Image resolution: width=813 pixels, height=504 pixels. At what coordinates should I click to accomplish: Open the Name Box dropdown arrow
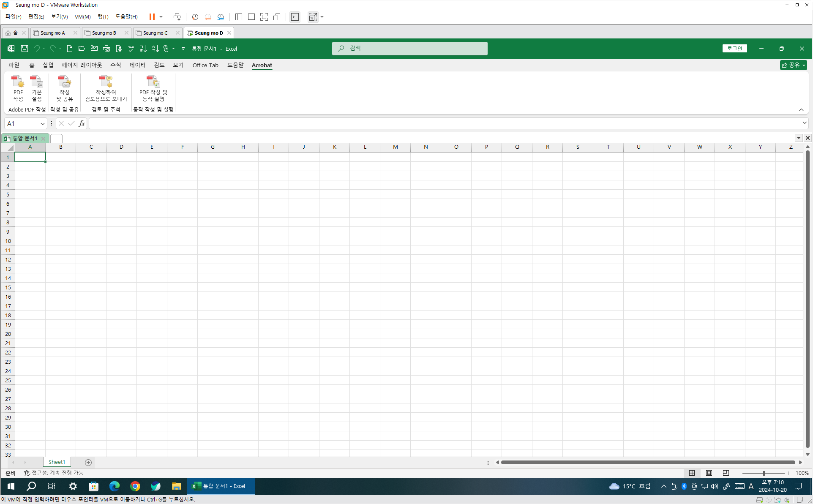tap(42, 123)
